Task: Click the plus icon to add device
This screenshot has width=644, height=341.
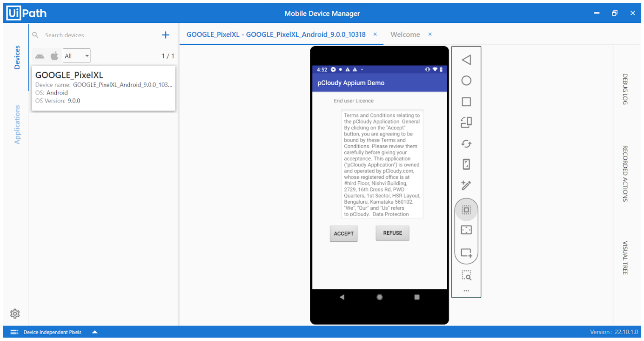Action: [x=165, y=35]
